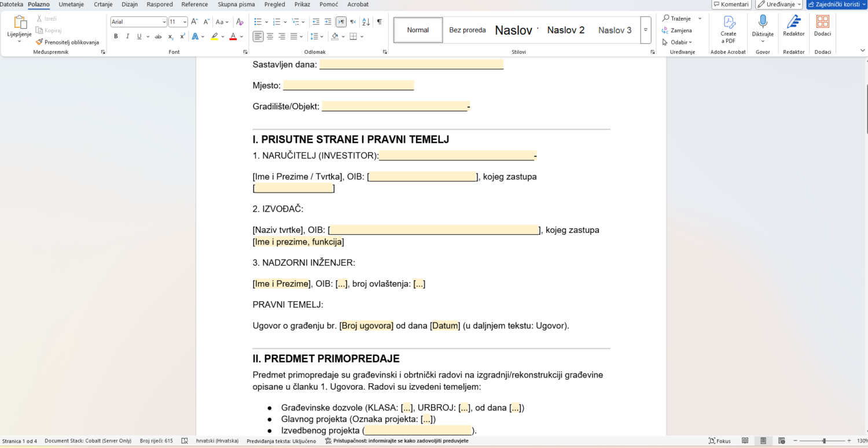Open the Umetanje ribbon tab
The width and height of the screenshot is (868, 448).
pos(71,4)
